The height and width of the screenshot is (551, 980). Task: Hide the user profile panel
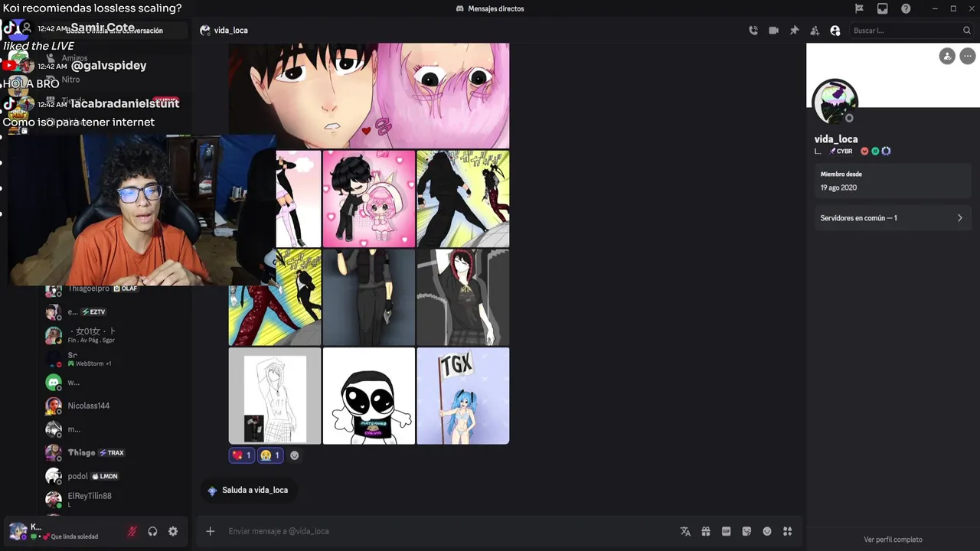click(x=835, y=31)
